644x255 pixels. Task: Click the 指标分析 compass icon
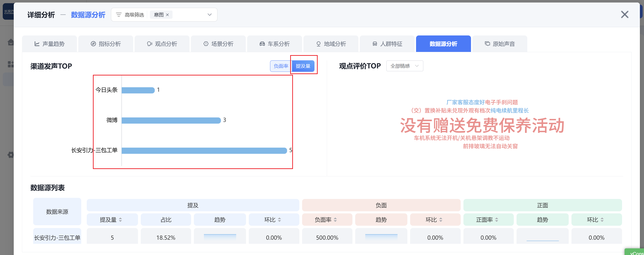(93, 44)
